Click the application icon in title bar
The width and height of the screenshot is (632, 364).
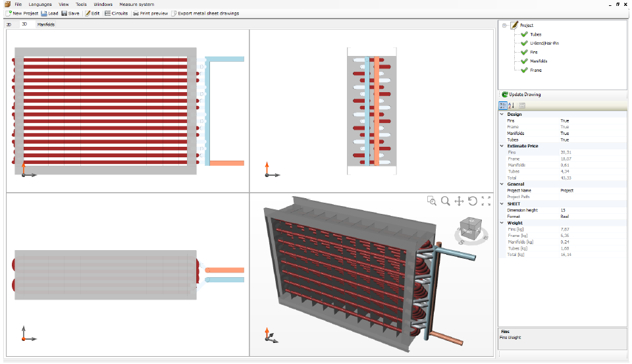(7, 4)
